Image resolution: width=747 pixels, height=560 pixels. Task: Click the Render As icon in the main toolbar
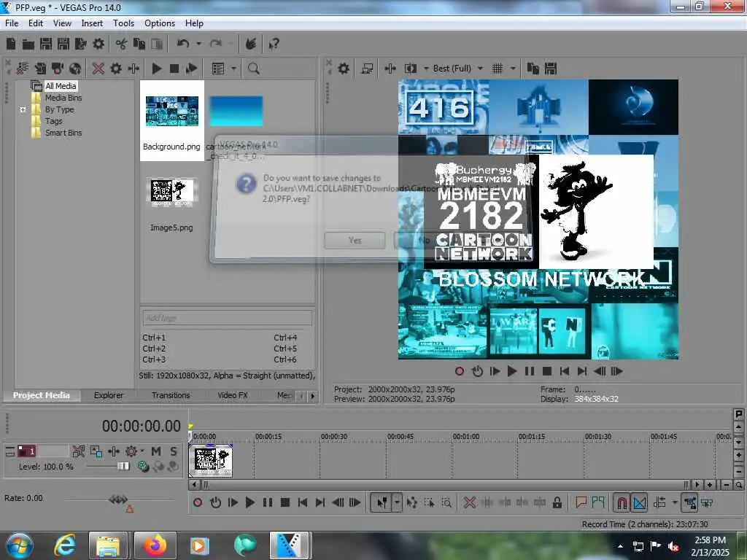80,44
